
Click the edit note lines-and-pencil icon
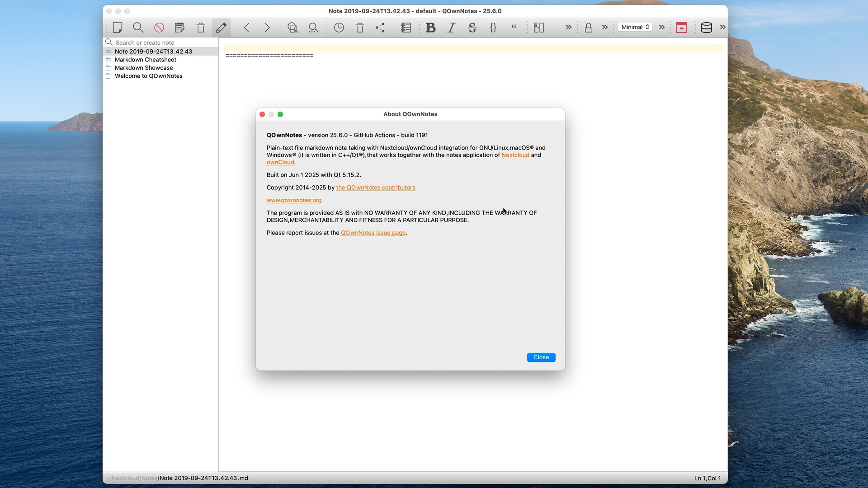pos(180,28)
